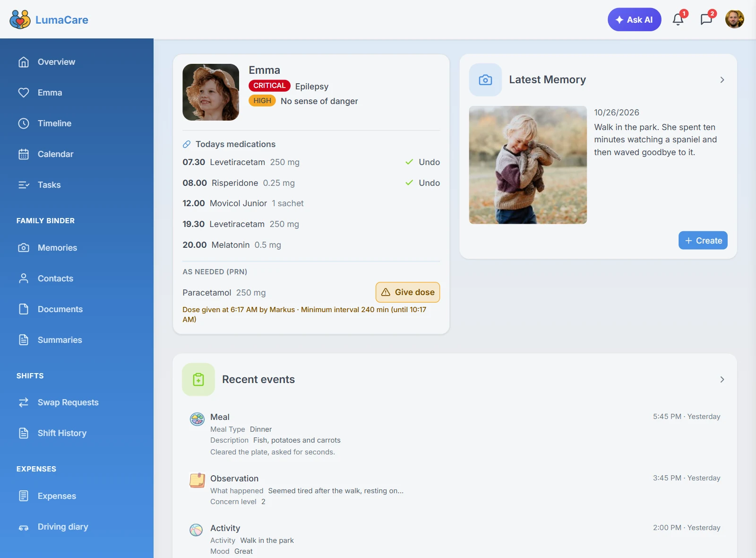Click the Timeline clock icon
This screenshot has width=756, height=558.
click(x=24, y=123)
